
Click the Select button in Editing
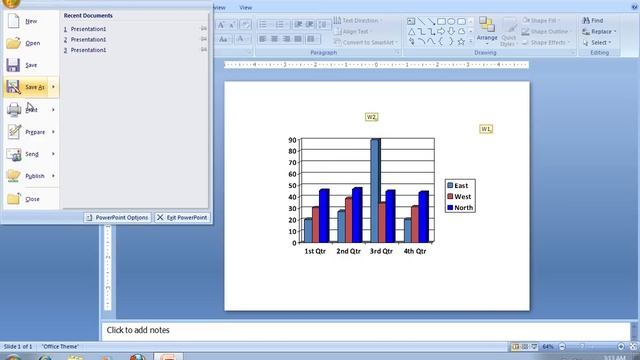[x=597, y=42]
